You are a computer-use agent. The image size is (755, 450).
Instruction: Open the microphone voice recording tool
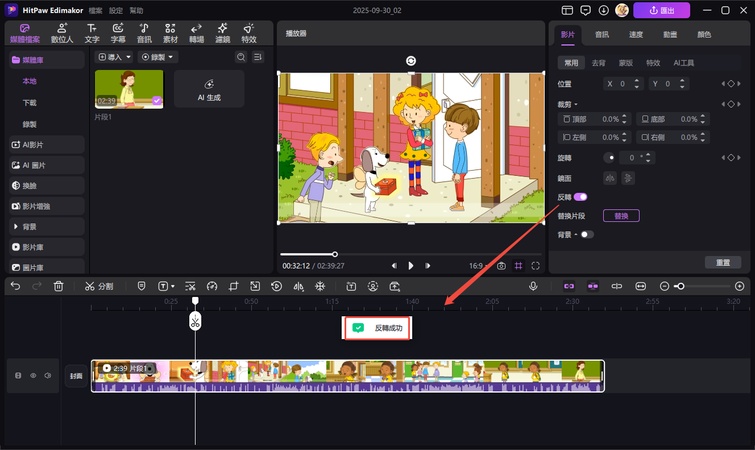click(533, 286)
